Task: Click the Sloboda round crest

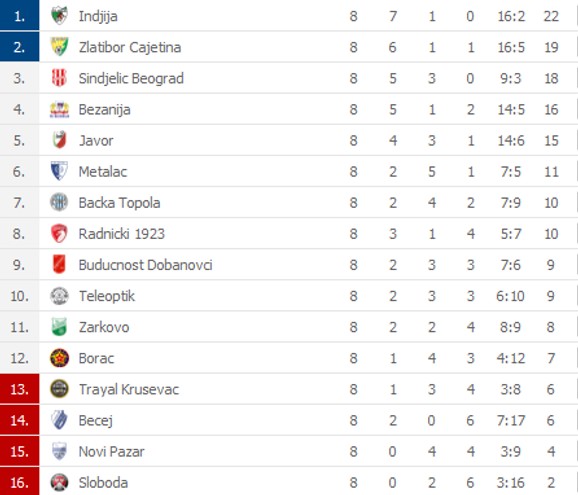Action: point(59,482)
